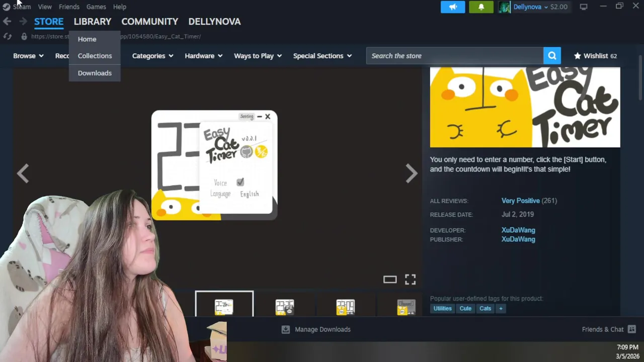This screenshot has width=644, height=362.
Task: Click the Jul 2, 2019 release date
Action: click(518, 214)
